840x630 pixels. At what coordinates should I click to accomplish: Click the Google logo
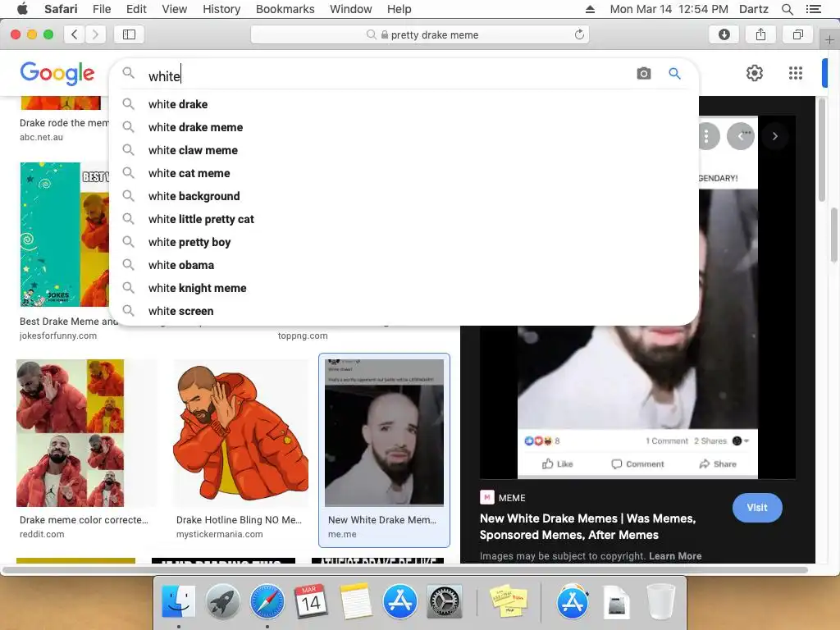pyautogui.click(x=57, y=73)
